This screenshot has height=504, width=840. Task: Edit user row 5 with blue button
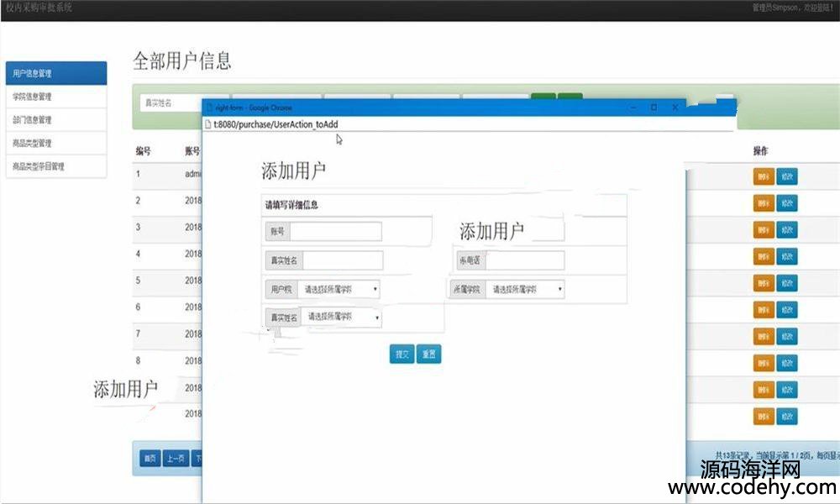[x=786, y=283]
